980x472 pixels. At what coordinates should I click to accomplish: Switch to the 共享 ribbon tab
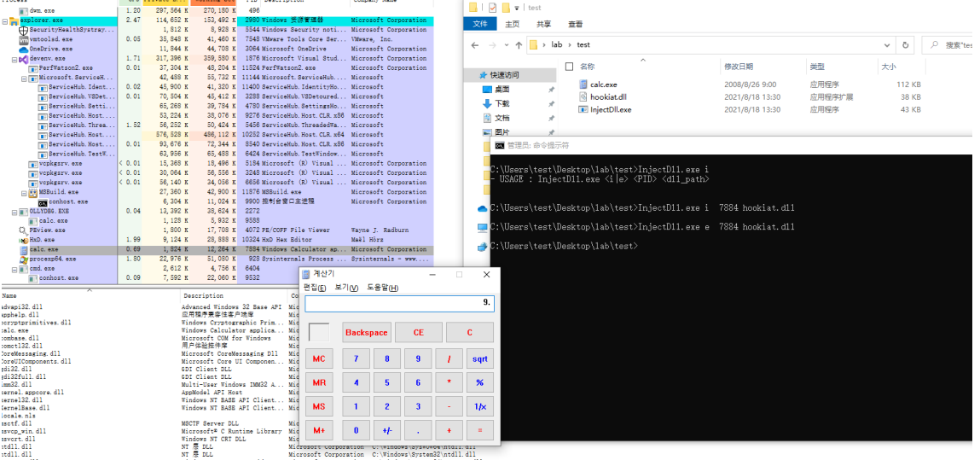[x=544, y=24]
